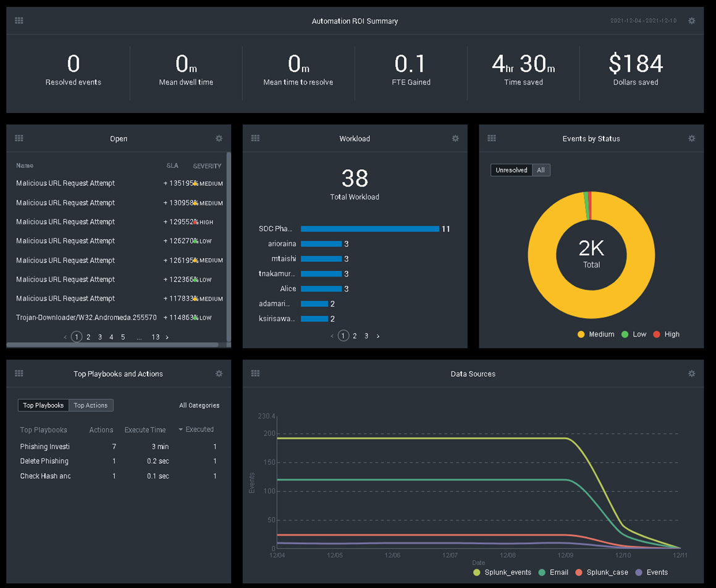This screenshot has width=716, height=588.
Task: Click the Open panel vertical scrollbar
Action: (x=229, y=247)
